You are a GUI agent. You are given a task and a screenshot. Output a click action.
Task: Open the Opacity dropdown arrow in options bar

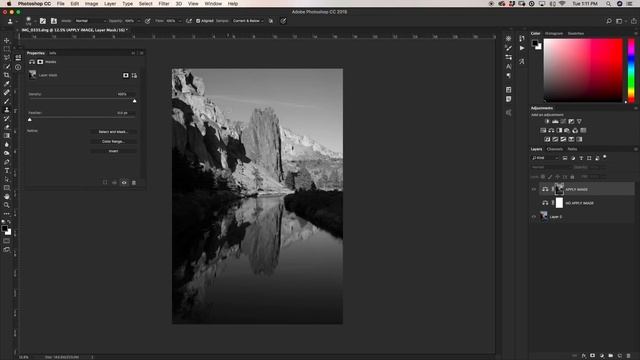point(139,21)
